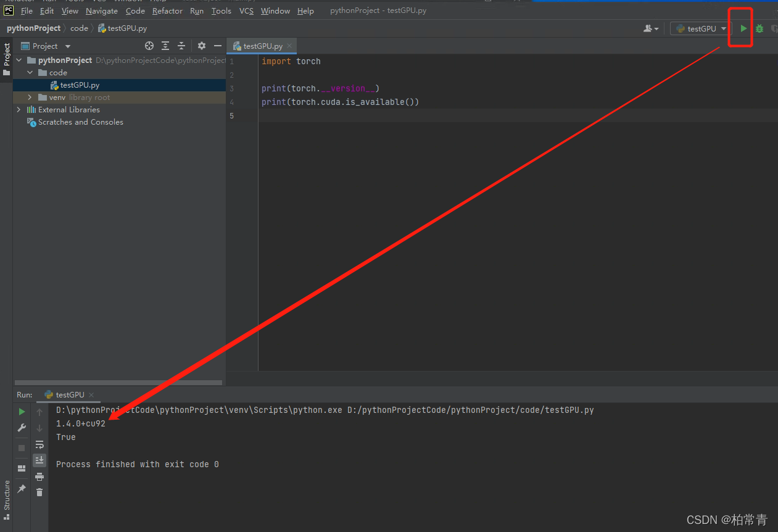Select the venv folder row

(120, 97)
